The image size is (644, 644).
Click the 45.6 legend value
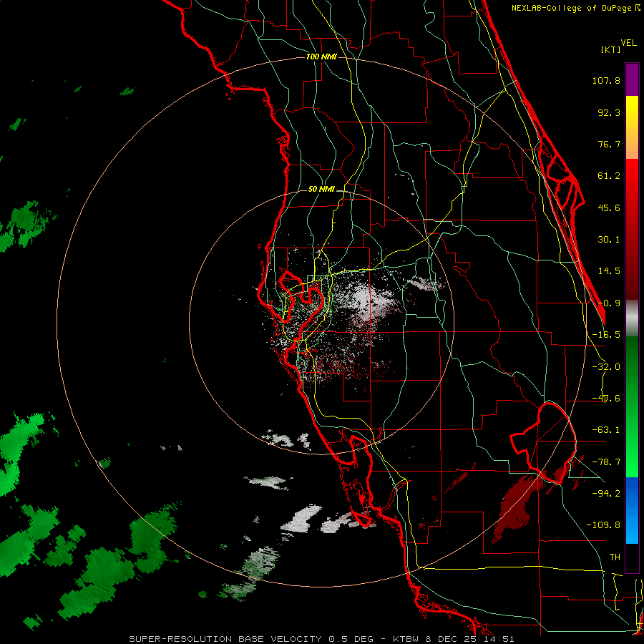click(609, 208)
